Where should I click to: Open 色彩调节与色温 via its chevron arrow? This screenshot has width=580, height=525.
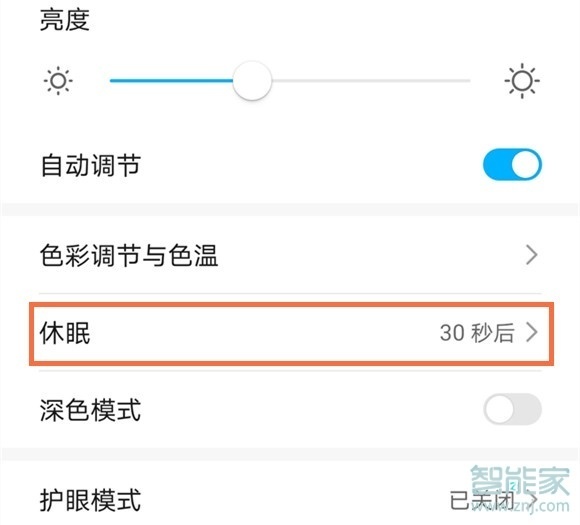532,255
